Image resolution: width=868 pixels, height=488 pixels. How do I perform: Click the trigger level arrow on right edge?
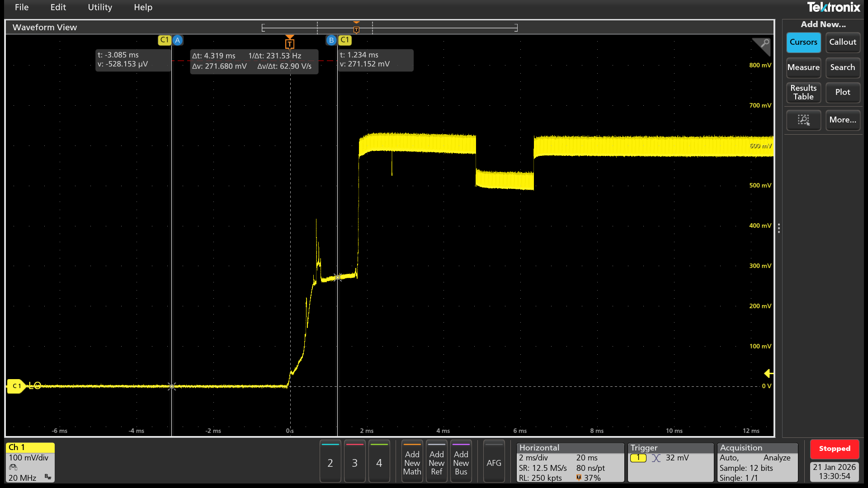click(x=769, y=373)
